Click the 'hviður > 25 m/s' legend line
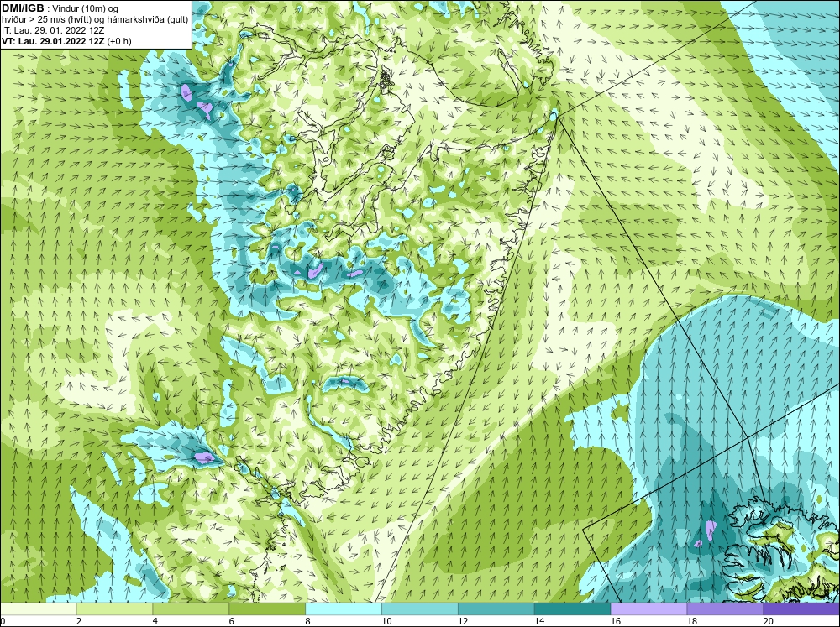The image size is (840, 627). 95,19
